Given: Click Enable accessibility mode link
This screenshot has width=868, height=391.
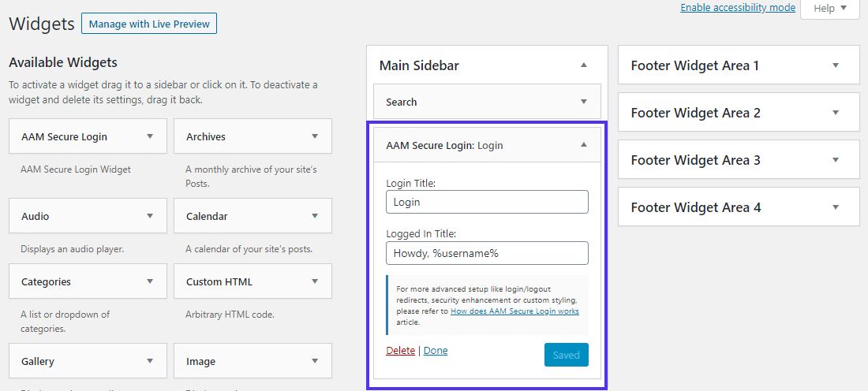Looking at the screenshot, I should [x=738, y=8].
